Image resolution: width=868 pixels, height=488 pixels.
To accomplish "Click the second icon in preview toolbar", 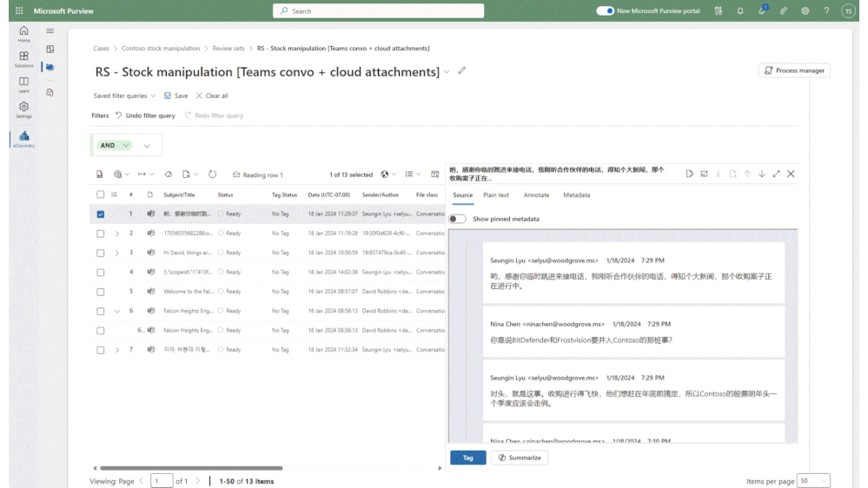I will pyautogui.click(x=704, y=174).
